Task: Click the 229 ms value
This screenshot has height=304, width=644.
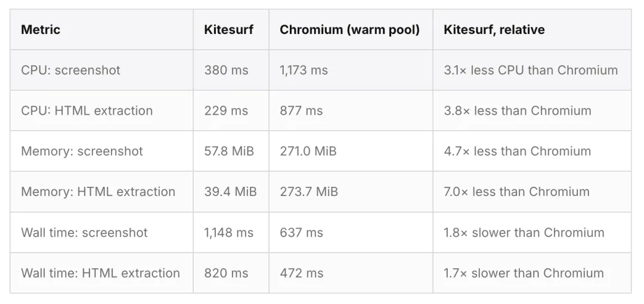Action: coord(226,110)
